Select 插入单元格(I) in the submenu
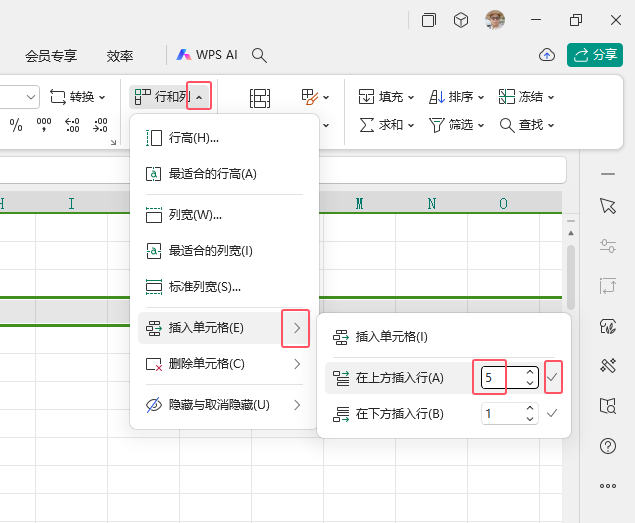 pos(444,337)
